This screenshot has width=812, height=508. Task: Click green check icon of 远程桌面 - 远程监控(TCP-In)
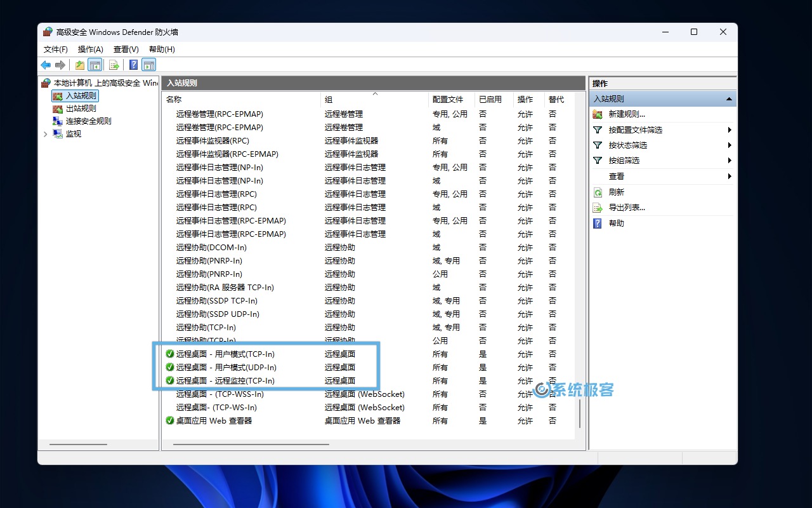tap(170, 380)
